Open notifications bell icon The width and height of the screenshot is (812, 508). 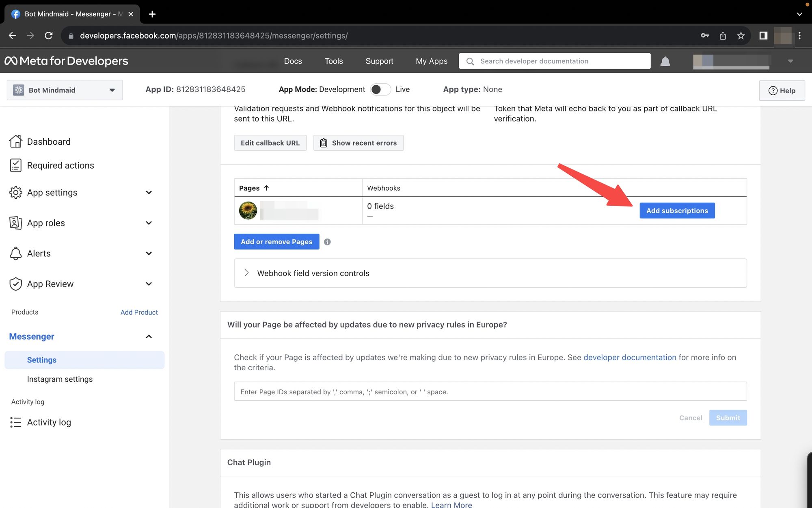tap(665, 61)
